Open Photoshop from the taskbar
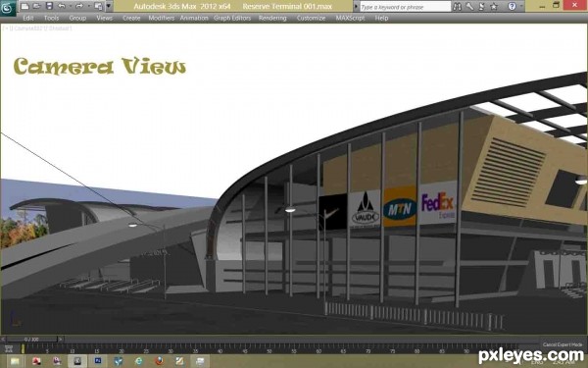The height and width of the screenshot is (368, 588). tap(98, 361)
